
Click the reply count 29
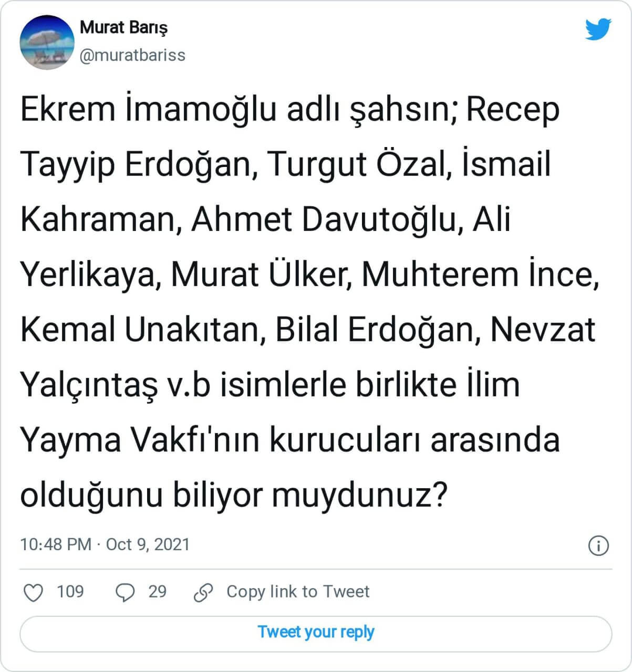[x=157, y=592]
